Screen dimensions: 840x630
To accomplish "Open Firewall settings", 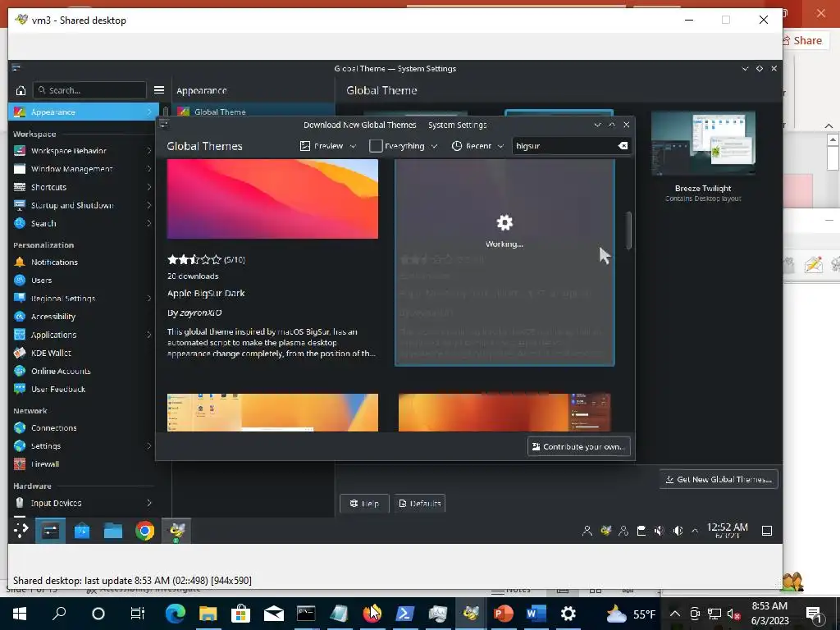I will click(84, 464).
